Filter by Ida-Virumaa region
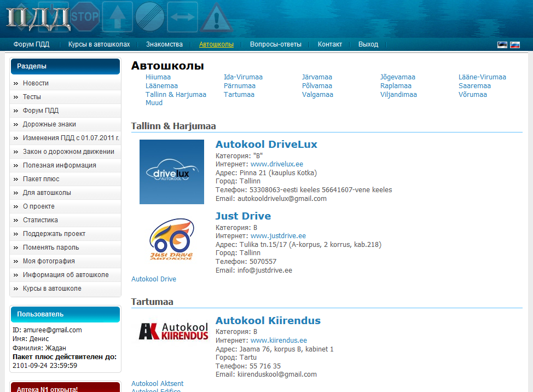This screenshot has height=392, width=533. coord(243,77)
